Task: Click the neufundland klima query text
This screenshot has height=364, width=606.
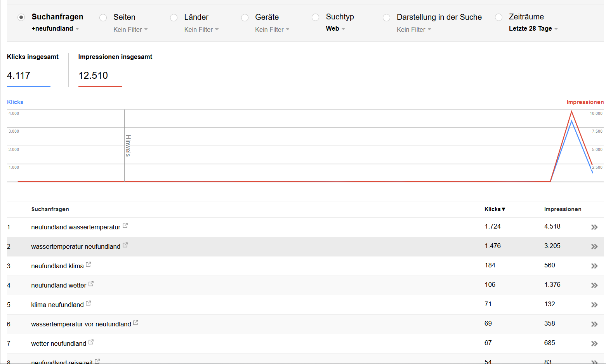Action: [x=57, y=266]
